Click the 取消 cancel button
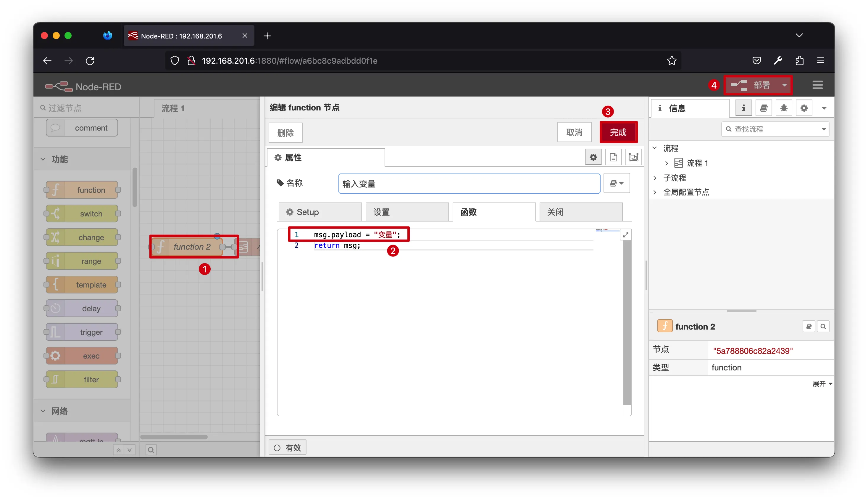This screenshot has height=501, width=868. pos(574,132)
